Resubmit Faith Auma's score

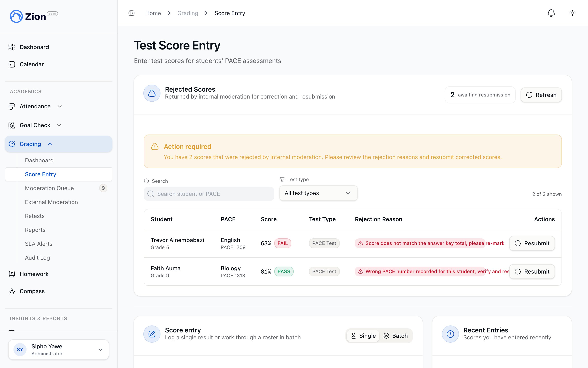[x=532, y=271]
